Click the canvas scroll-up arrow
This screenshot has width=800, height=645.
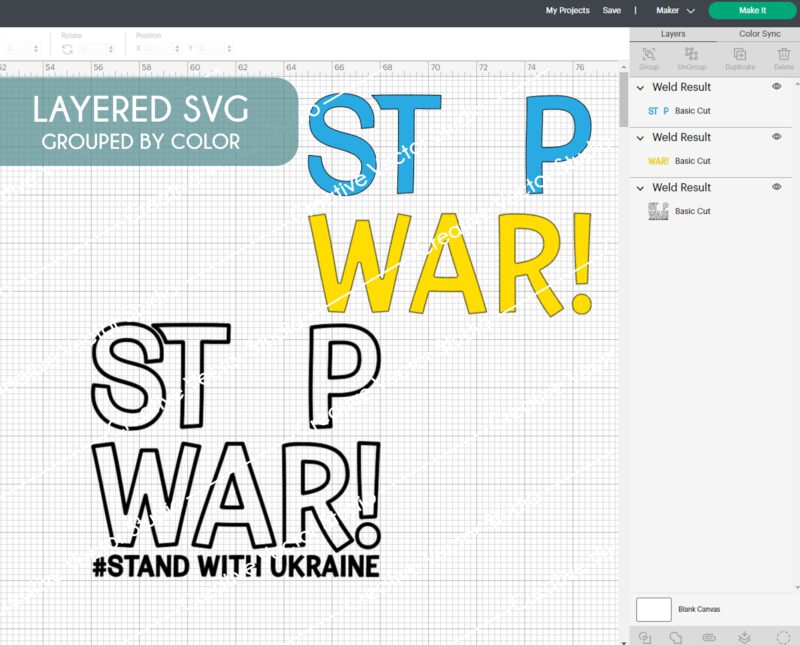pos(623,67)
